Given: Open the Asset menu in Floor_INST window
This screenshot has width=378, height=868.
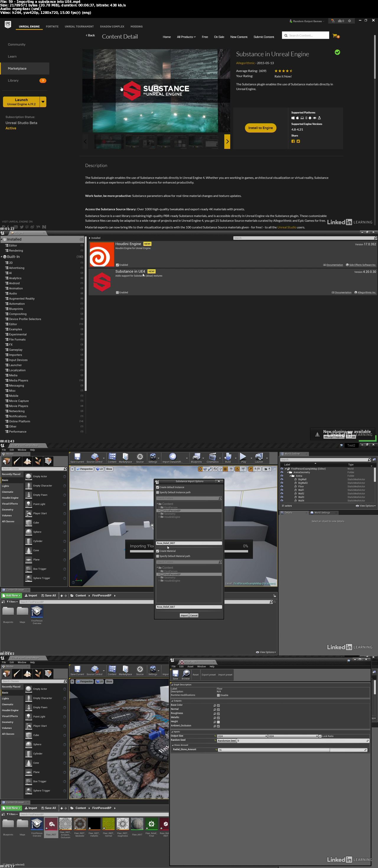Looking at the screenshot, I should point(190,666).
